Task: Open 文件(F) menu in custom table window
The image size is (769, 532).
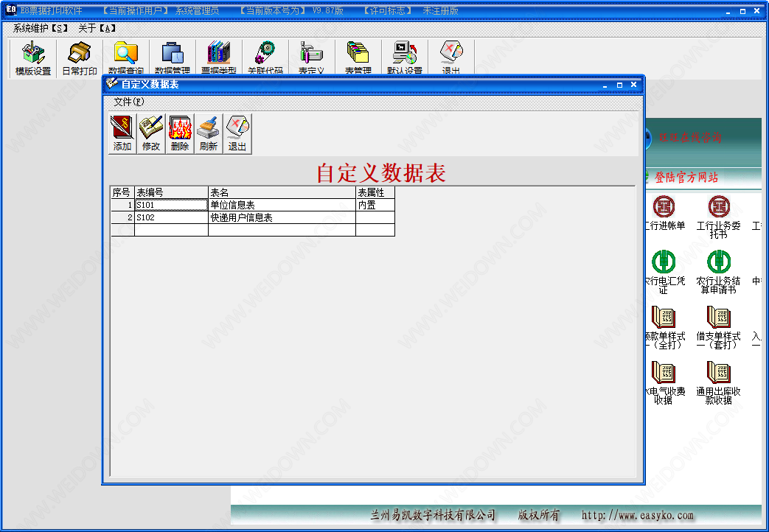Action: [129, 102]
